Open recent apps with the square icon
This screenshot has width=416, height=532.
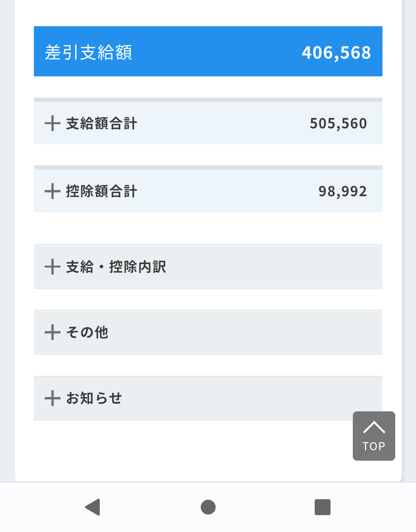click(x=322, y=507)
